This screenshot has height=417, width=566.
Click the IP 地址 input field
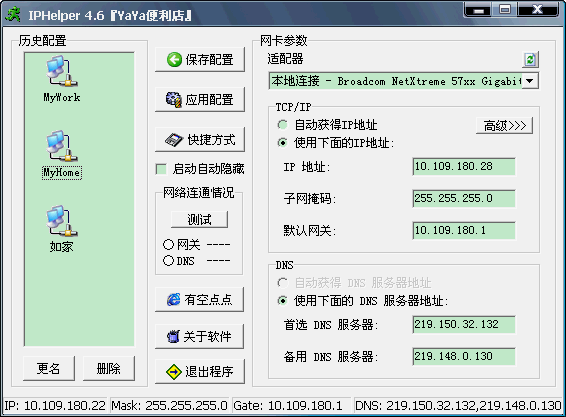click(x=464, y=166)
